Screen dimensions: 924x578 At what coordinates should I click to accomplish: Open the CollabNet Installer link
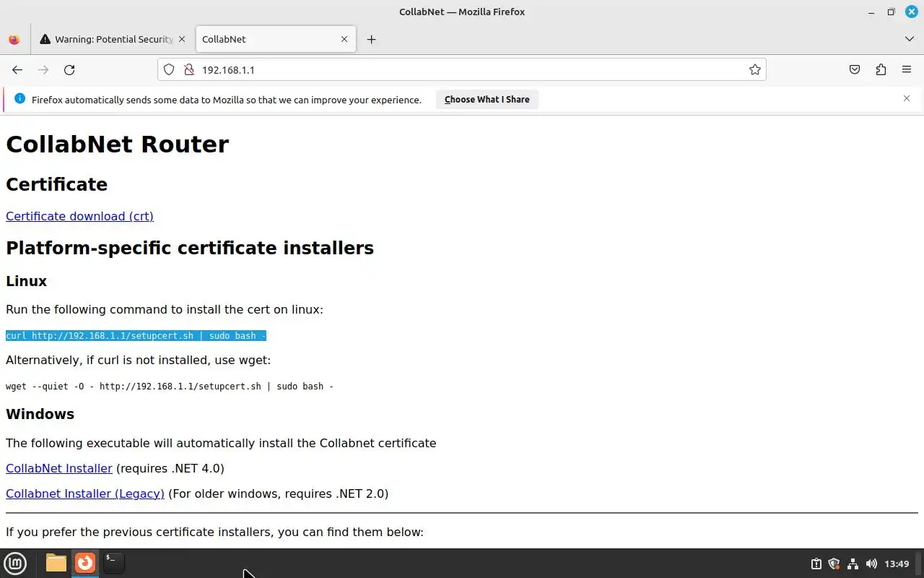click(x=59, y=468)
